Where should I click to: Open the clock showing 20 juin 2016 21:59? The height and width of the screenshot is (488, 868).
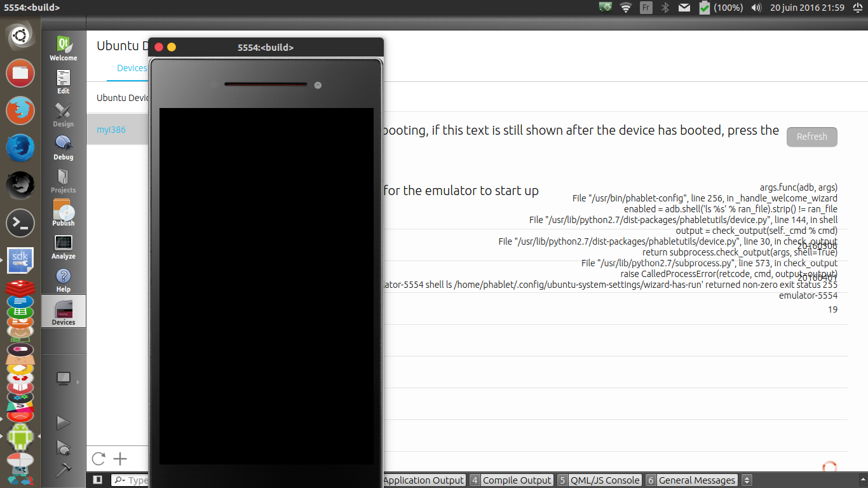click(807, 8)
